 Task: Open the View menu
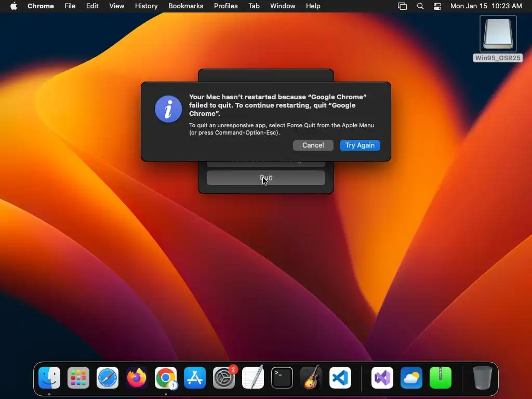pyautogui.click(x=117, y=6)
